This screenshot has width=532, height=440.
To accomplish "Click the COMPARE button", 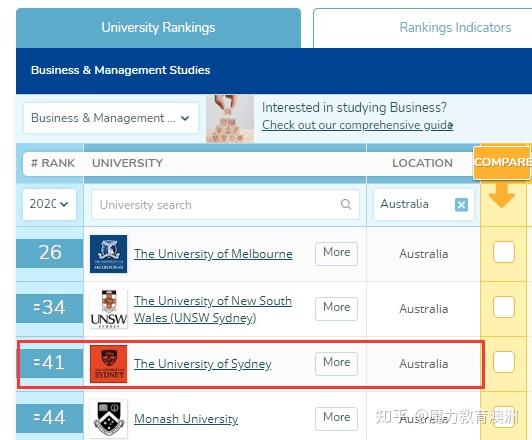I will pyautogui.click(x=502, y=162).
